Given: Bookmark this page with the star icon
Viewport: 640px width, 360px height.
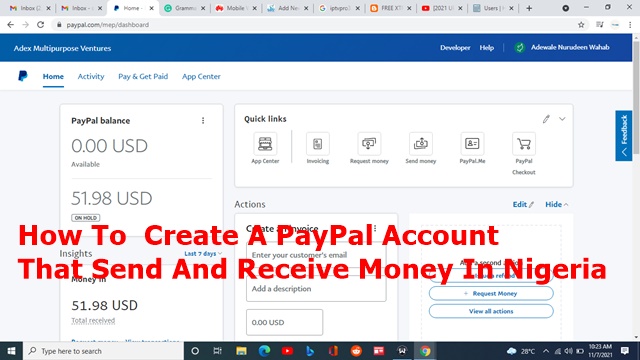Looking at the screenshot, I should (581, 25).
